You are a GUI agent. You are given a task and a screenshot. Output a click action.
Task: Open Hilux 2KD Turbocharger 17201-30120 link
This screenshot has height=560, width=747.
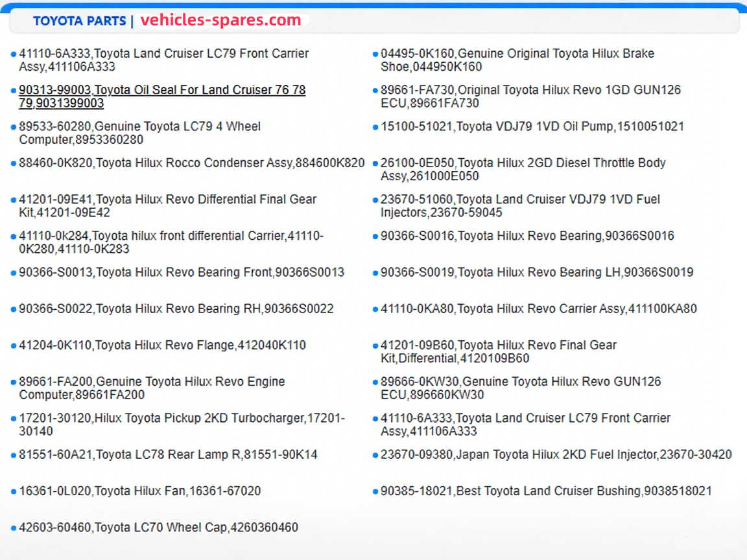point(182,419)
